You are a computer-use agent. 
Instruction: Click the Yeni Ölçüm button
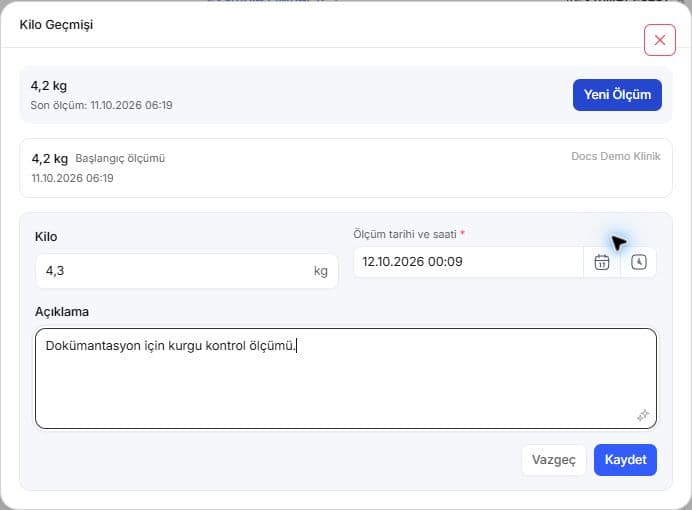coord(617,95)
